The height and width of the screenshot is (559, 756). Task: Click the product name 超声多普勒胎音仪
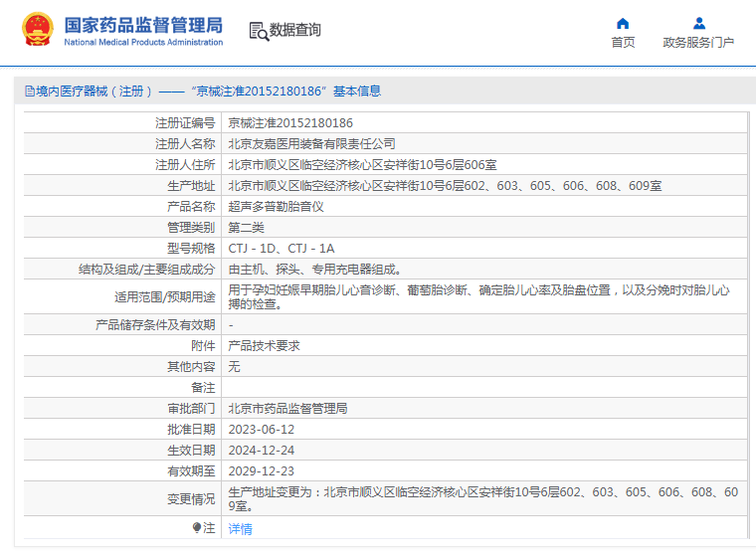pos(276,207)
